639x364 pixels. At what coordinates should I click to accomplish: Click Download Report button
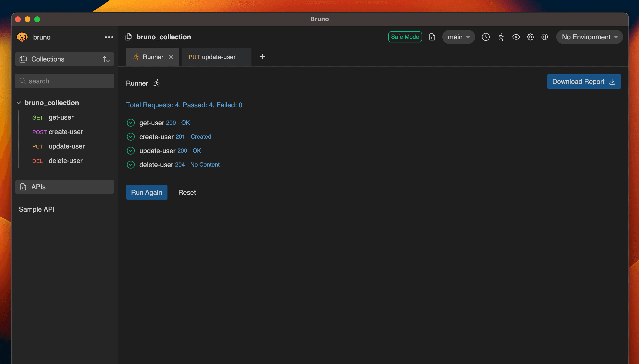point(584,81)
